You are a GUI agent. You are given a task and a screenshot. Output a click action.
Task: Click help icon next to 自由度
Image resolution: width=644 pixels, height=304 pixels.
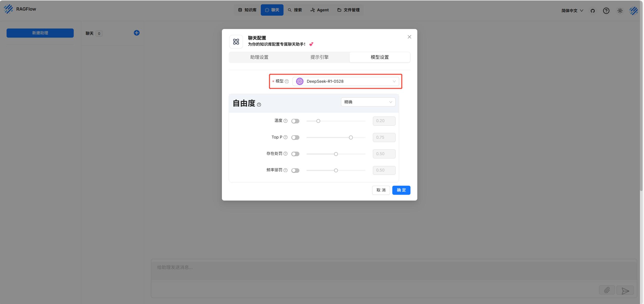point(259,105)
